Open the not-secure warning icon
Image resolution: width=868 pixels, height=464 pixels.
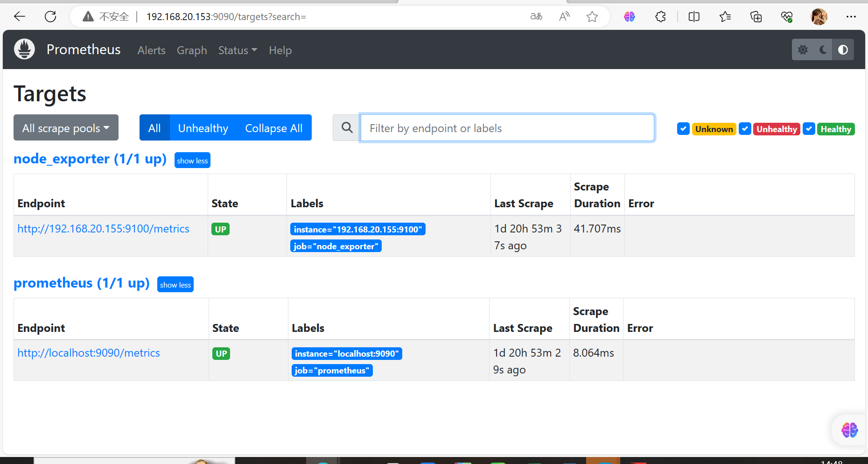click(88, 17)
